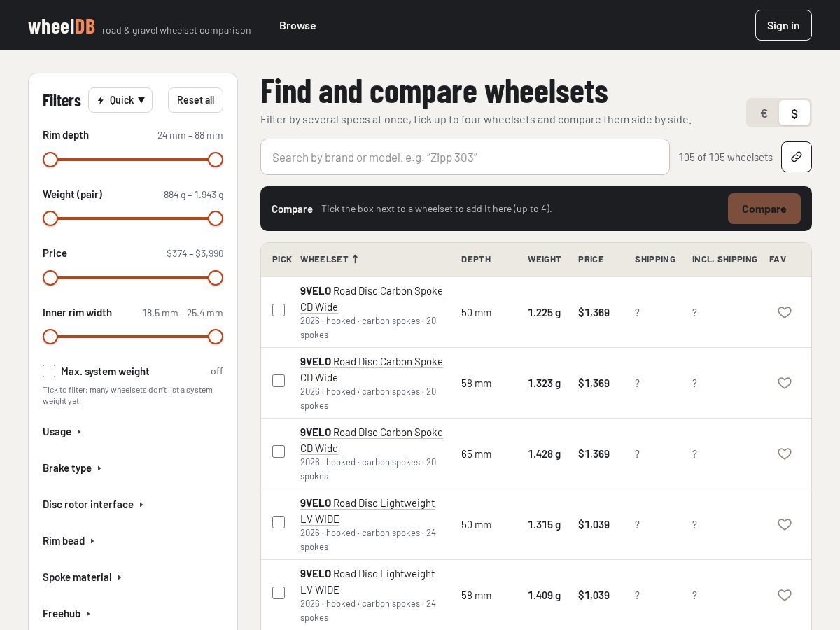Viewport: 840px width, 630px height.
Task: Favorite the 9VELO Lightweight LV WIDE 58 mm
Action: coord(785,595)
